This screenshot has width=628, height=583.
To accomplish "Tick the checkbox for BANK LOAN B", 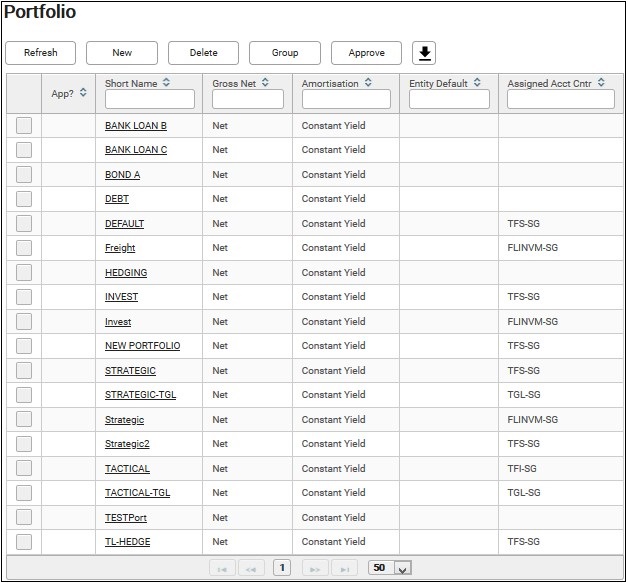I will click(x=24, y=125).
